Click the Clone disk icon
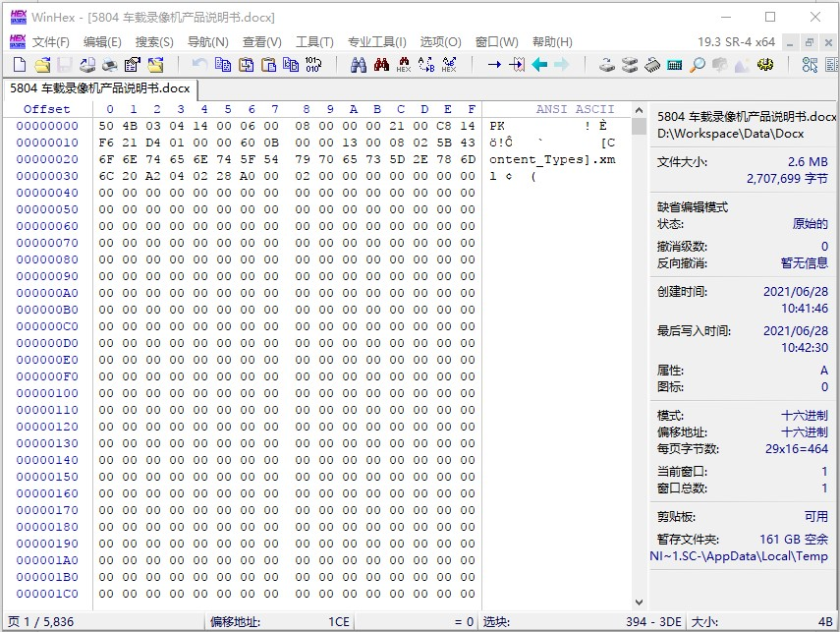 [630, 65]
